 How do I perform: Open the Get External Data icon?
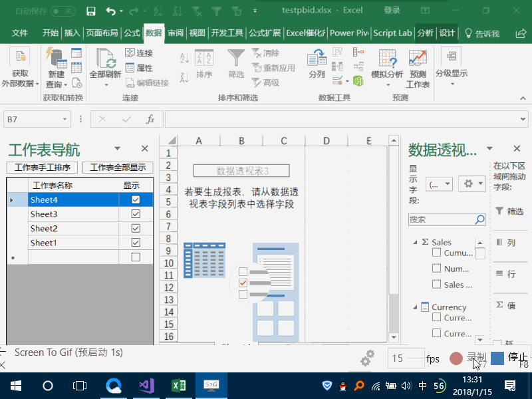20,57
